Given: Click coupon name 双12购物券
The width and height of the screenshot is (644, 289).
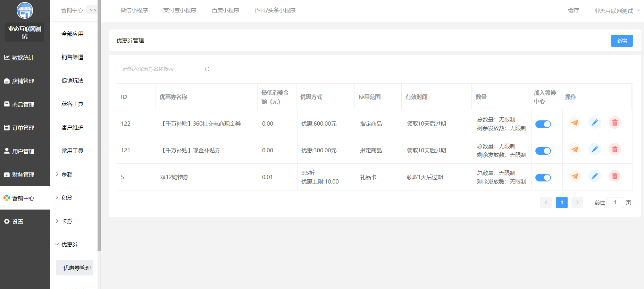Looking at the screenshot, I should (174, 177).
